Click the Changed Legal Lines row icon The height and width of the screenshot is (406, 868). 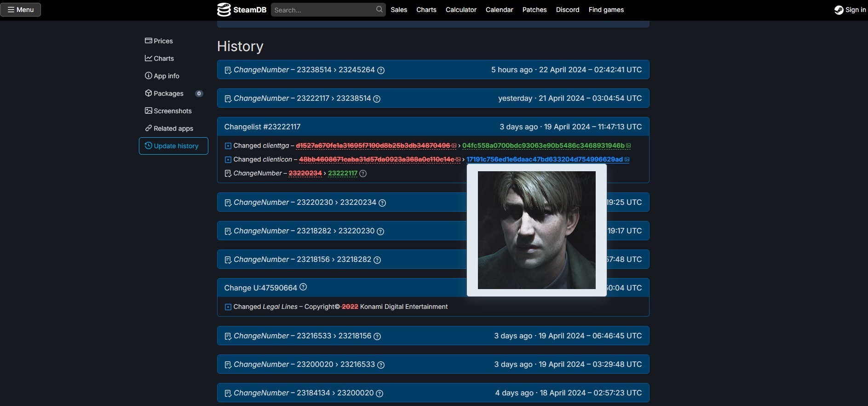pyautogui.click(x=228, y=307)
